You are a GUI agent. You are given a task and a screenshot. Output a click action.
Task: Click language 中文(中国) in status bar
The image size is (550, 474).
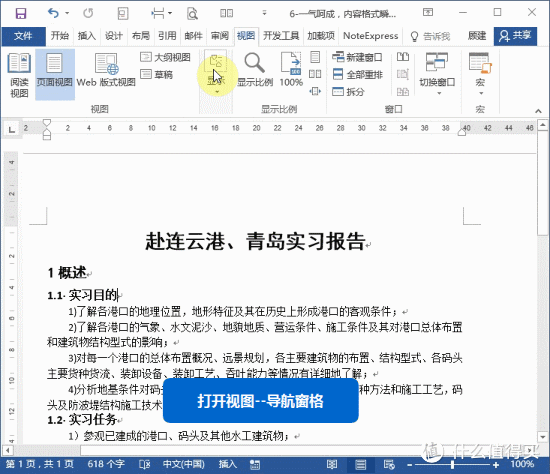[x=183, y=464]
